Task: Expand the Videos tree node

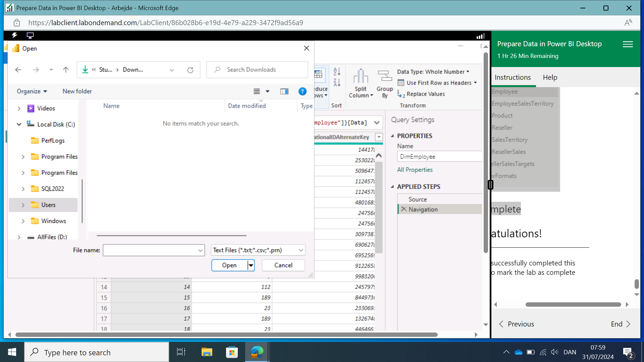Action: tap(19, 109)
